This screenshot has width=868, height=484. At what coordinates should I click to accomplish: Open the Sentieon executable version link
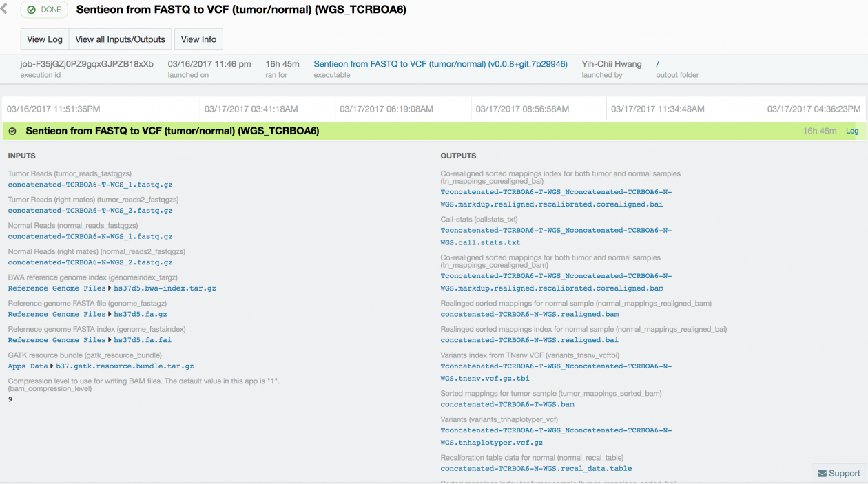point(440,64)
